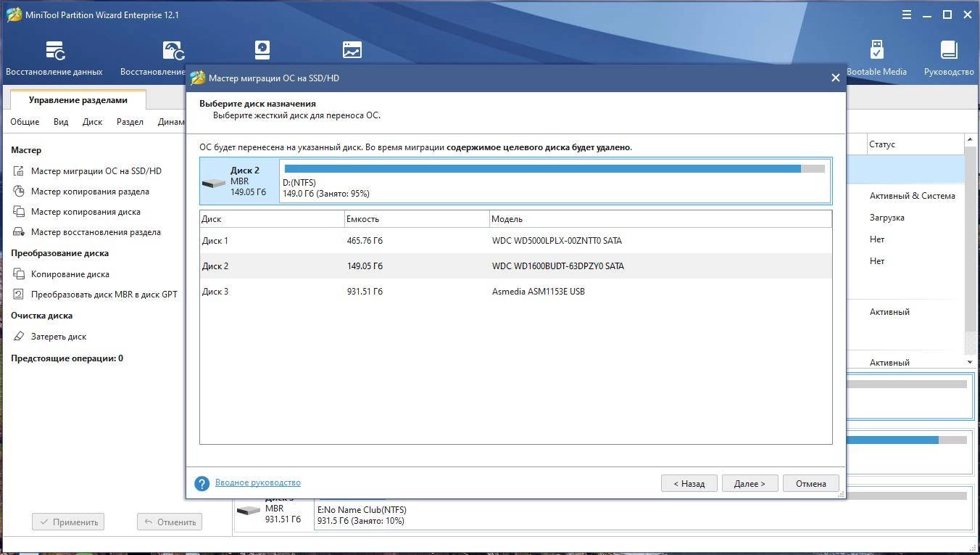Open the Раздел menu

click(130, 122)
